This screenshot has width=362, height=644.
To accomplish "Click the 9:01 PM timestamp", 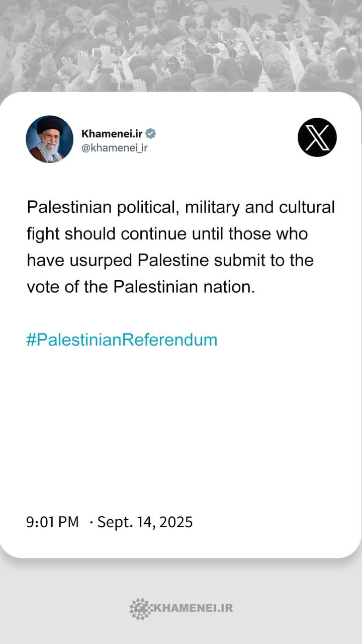I will point(53,522).
